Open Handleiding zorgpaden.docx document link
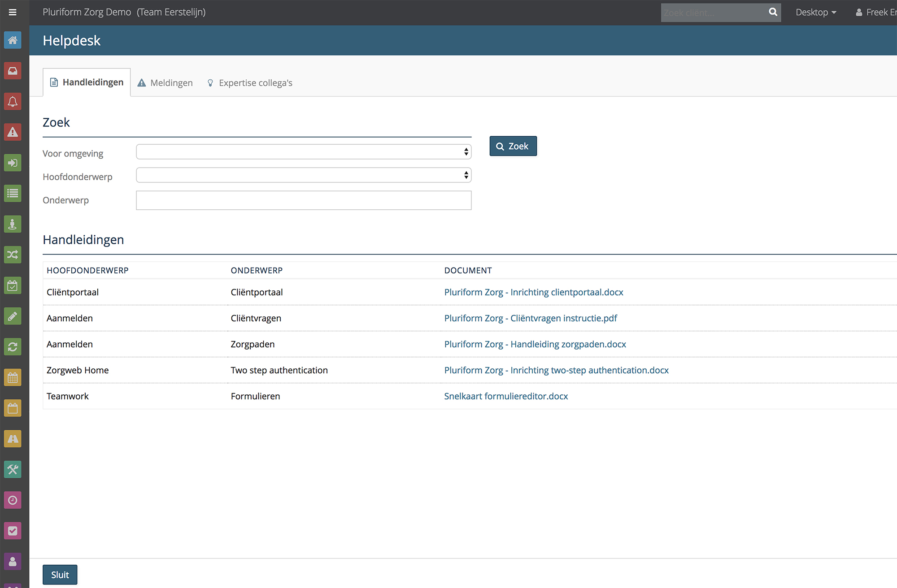 535,344
